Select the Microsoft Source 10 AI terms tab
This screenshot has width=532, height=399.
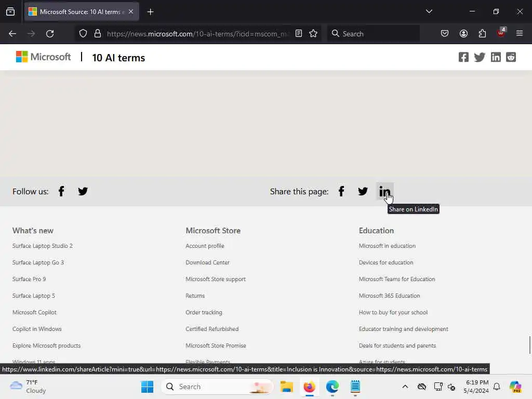tap(82, 11)
